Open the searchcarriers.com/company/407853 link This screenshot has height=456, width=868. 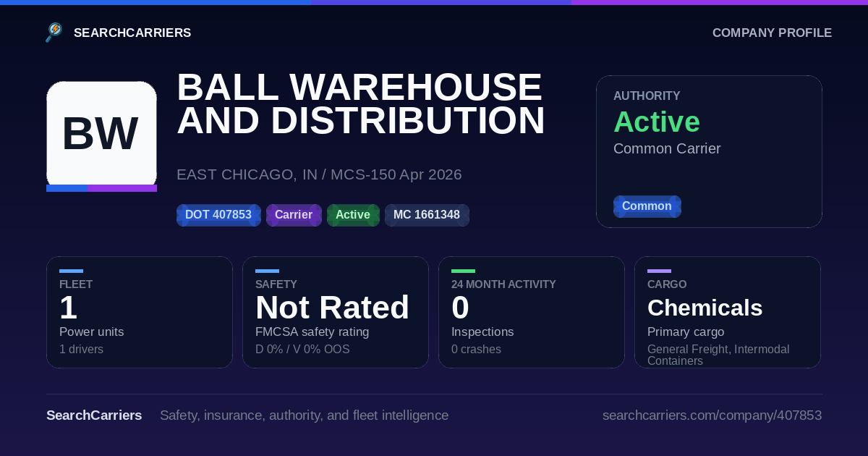tap(712, 415)
